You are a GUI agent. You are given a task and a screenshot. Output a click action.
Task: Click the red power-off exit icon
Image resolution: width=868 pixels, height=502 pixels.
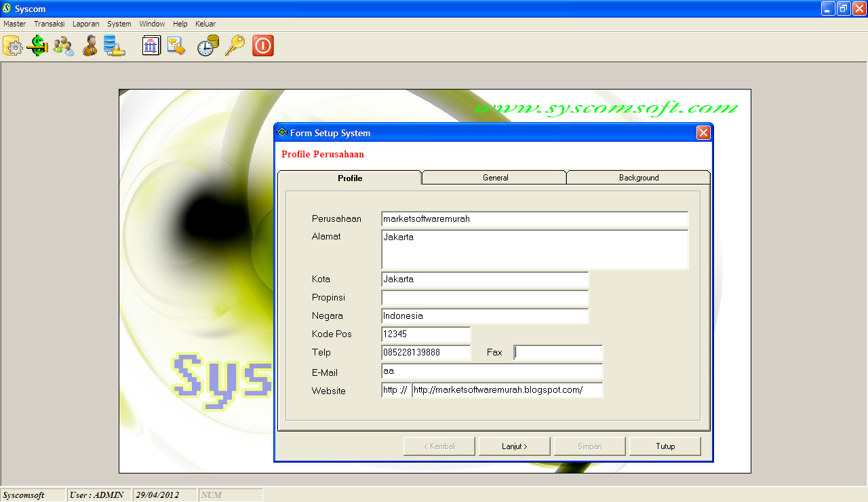coord(262,45)
